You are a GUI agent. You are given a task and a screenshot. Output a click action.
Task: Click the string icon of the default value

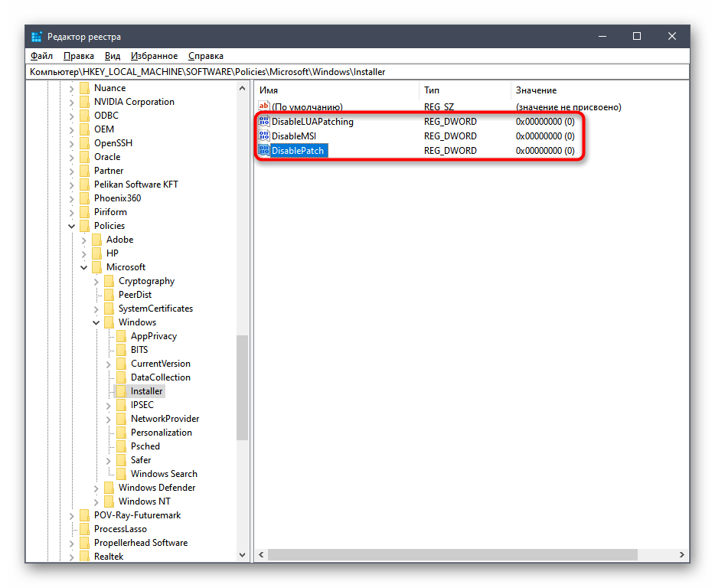[x=264, y=107]
